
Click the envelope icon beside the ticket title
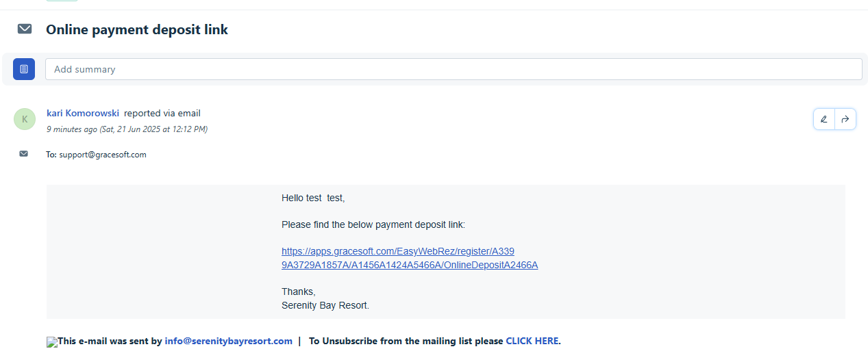(25, 29)
